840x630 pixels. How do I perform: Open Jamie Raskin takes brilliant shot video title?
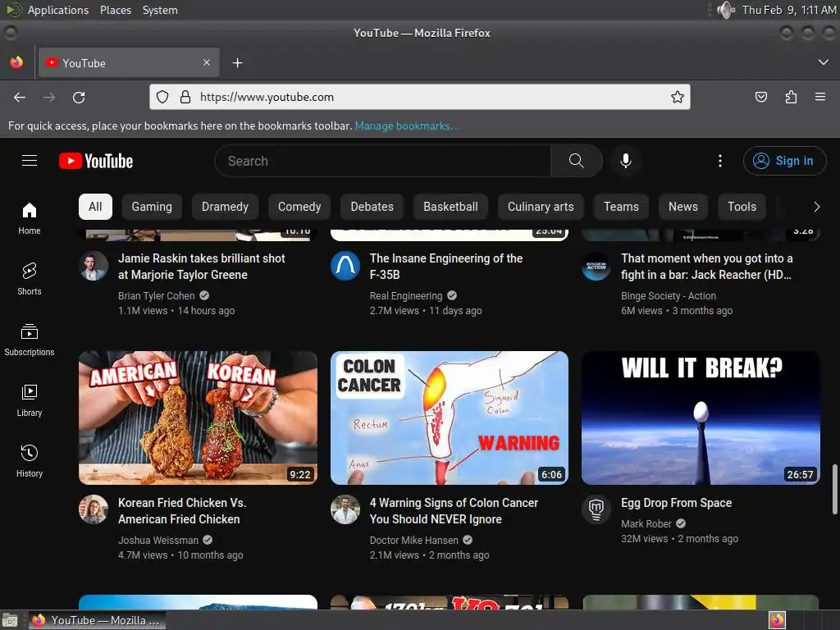tap(202, 267)
